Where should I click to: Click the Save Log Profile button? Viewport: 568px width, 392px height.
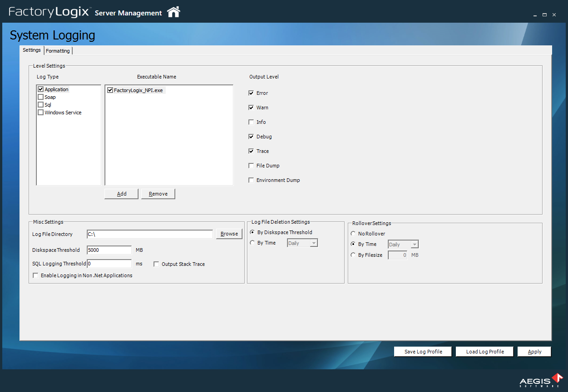pyautogui.click(x=422, y=351)
